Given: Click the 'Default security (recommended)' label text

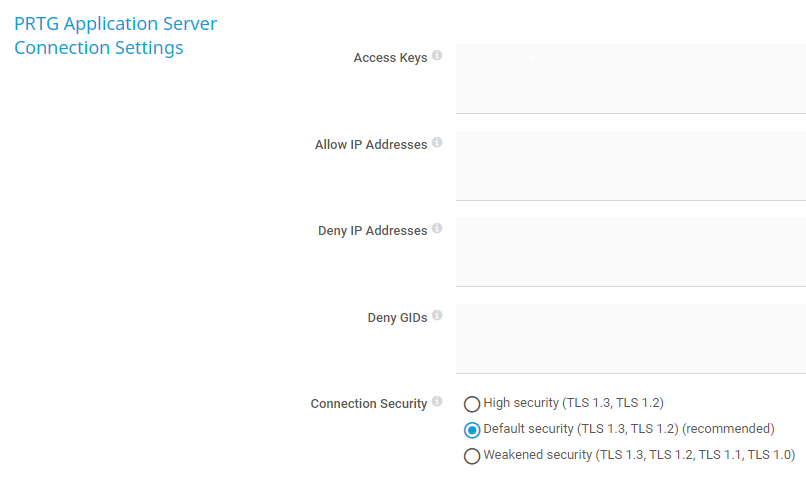Looking at the screenshot, I should (x=628, y=429).
